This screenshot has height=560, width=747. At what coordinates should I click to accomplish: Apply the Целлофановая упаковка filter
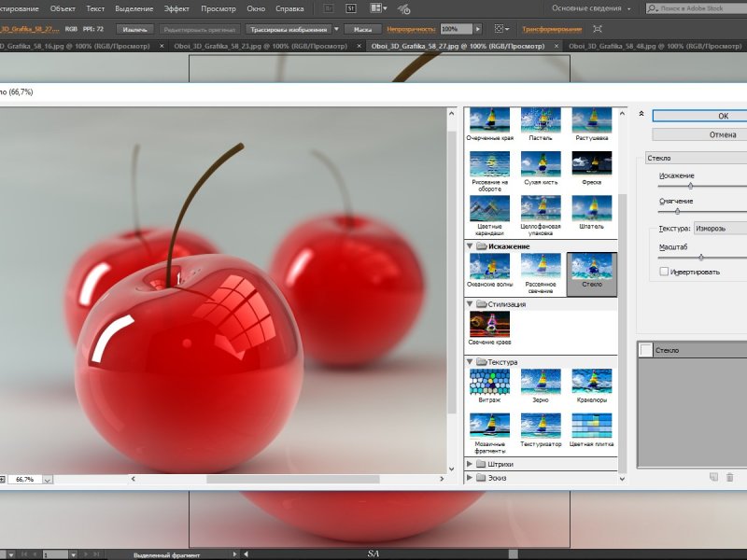point(541,216)
